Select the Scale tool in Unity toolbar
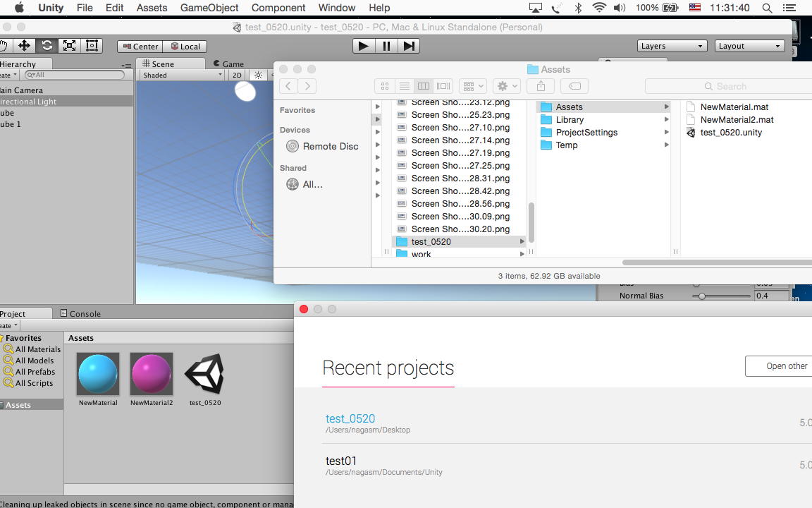The image size is (812, 508). click(x=69, y=46)
